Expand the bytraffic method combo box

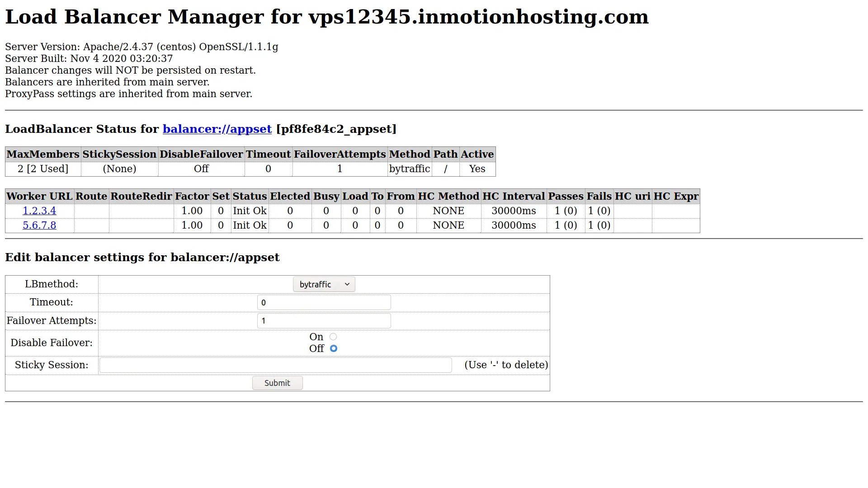click(324, 284)
